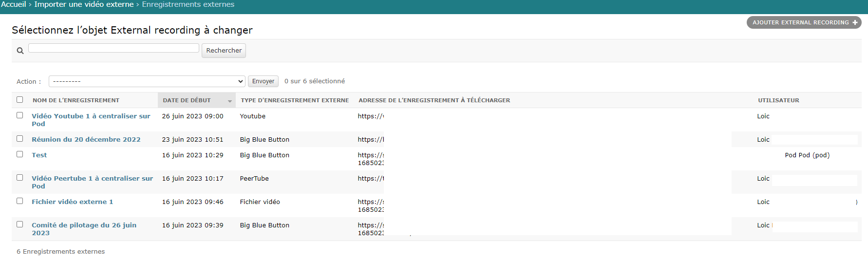The image size is (868, 260).
Task: Click the Date de début sort arrow
Action: (229, 101)
